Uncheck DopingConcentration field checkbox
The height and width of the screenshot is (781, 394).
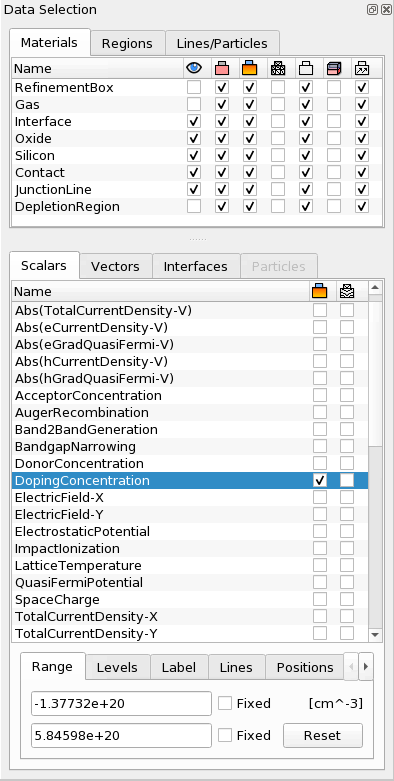320,481
